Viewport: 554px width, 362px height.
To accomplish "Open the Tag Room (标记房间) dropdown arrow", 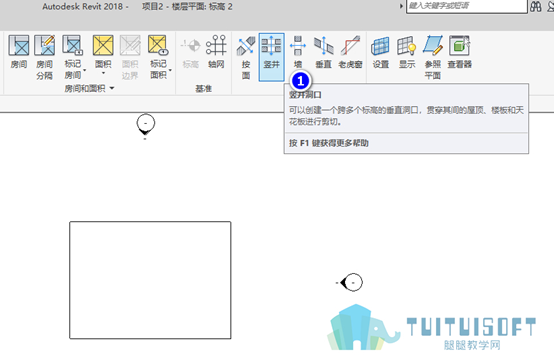I will (x=85, y=70).
